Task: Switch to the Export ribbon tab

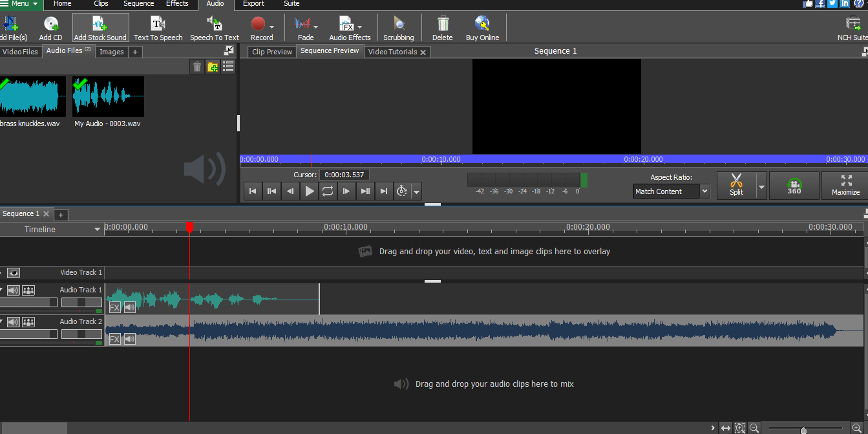Action: tap(253, 4)
